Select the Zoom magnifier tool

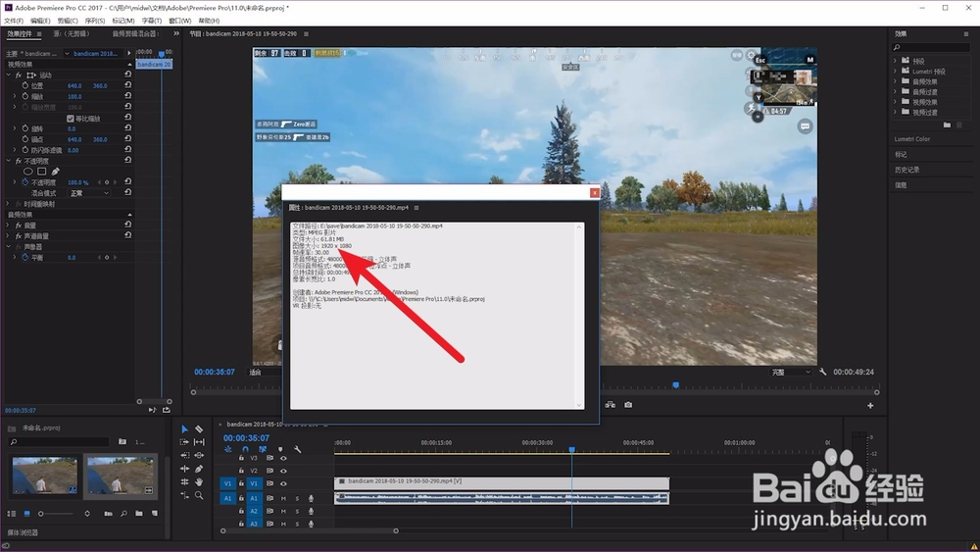[199, 496]
